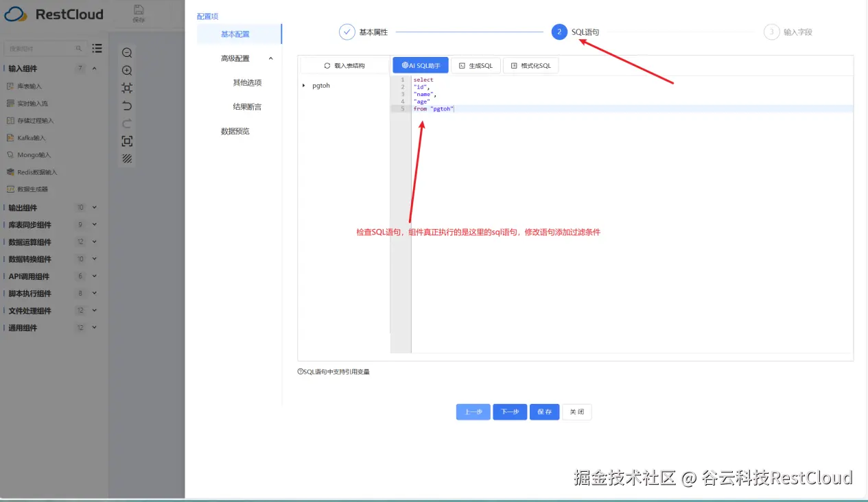Image resolution: width=868 pixels, height=502 pixels.
Task: Click the 关闭 button
Action: tap(577, 412)
